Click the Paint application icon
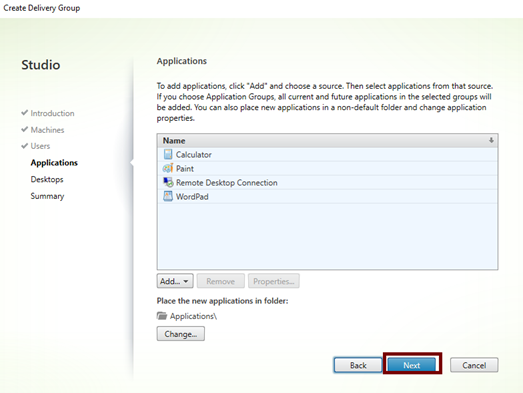The height and width of the screenshot is (393, 523). [168, 168]
